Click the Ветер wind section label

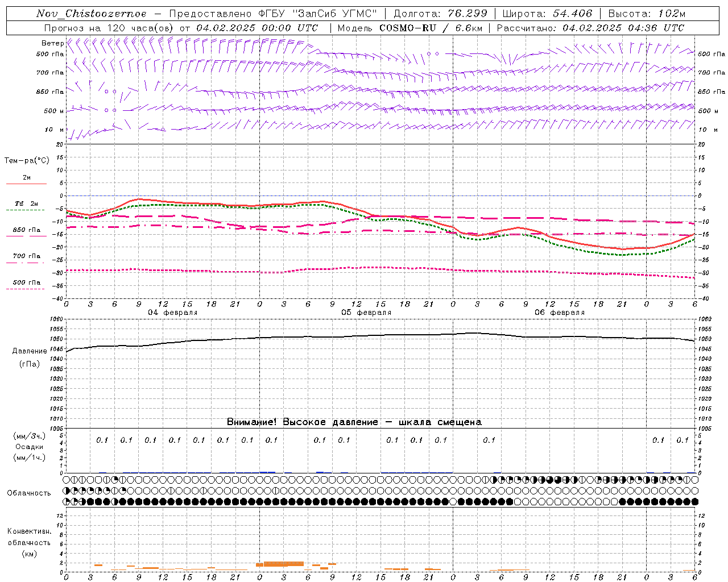[x=52, y=43]
